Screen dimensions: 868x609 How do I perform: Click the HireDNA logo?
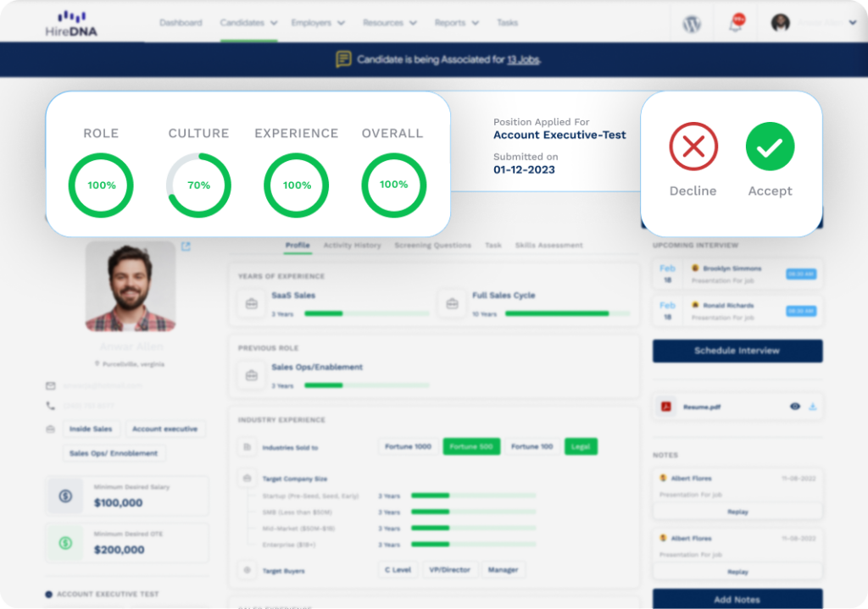click(x=71, y=24)
